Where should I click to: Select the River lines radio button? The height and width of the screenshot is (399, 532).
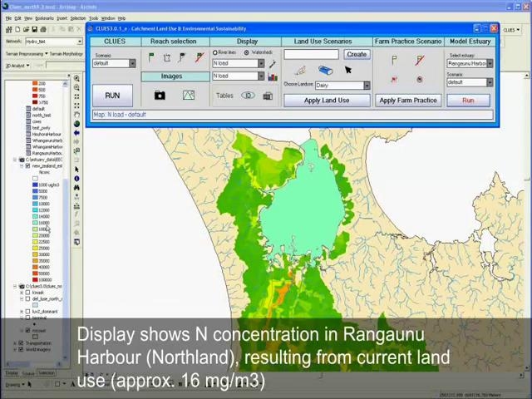click(215, 52)
